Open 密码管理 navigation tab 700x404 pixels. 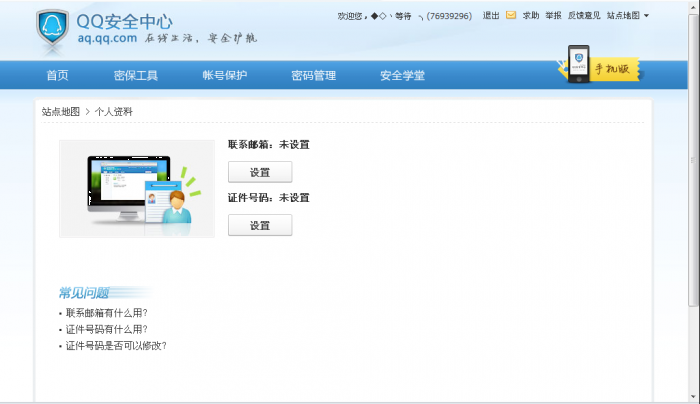point(313,75)
